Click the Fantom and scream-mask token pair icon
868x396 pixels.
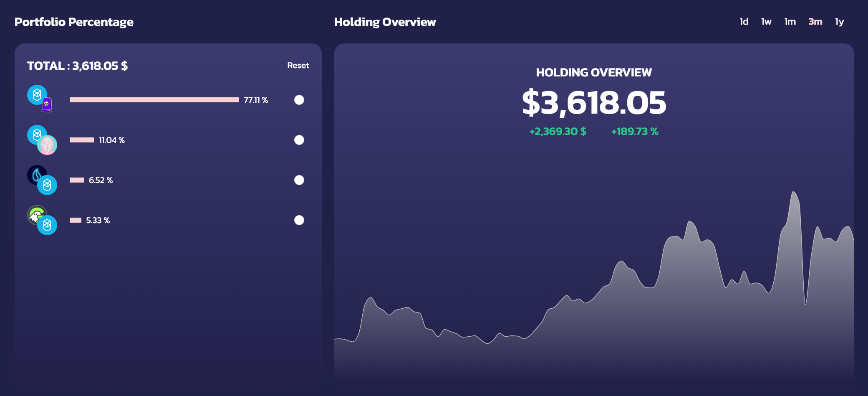(x=42, y=140)
